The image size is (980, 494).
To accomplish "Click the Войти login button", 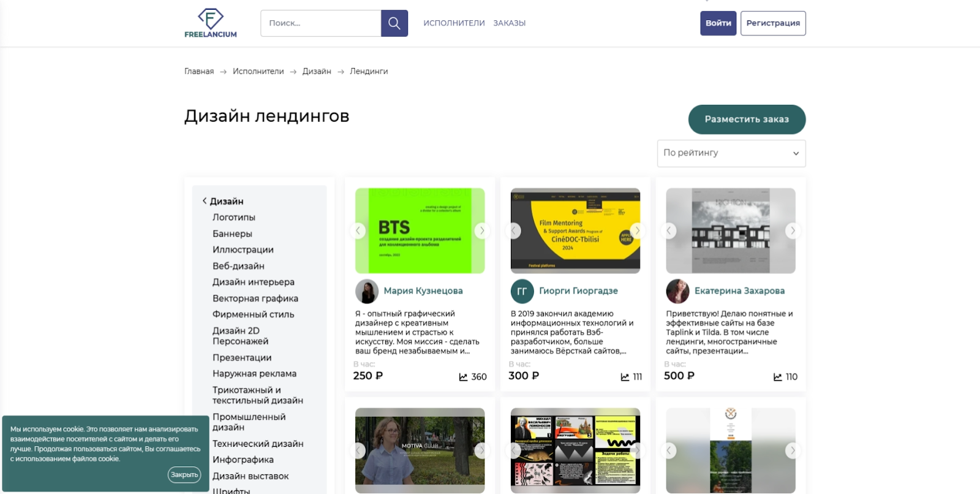I will click(718, 23).
